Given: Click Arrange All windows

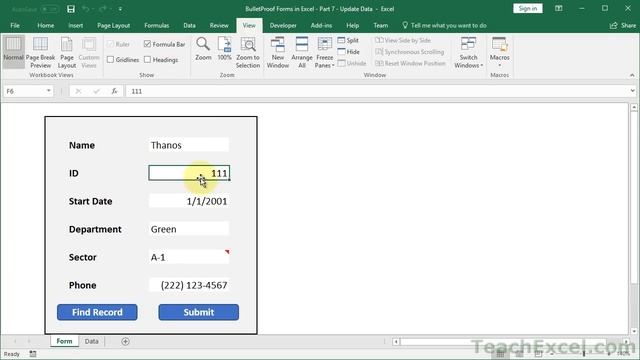Looking at the screenshot, I should pos(302,52).
